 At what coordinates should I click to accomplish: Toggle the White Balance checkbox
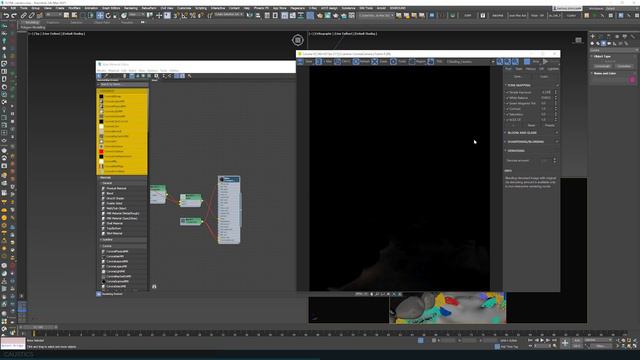[x=507, y=98]
